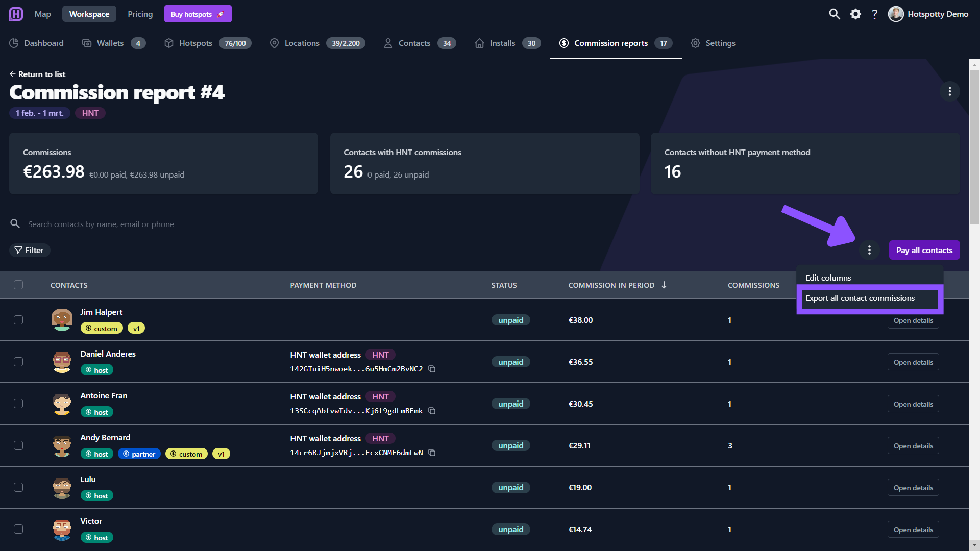This screenshot has width=980, height=551.
Task: Click Jim Halpert's avatar thumbnail
Action: click(x=62, y=320)
